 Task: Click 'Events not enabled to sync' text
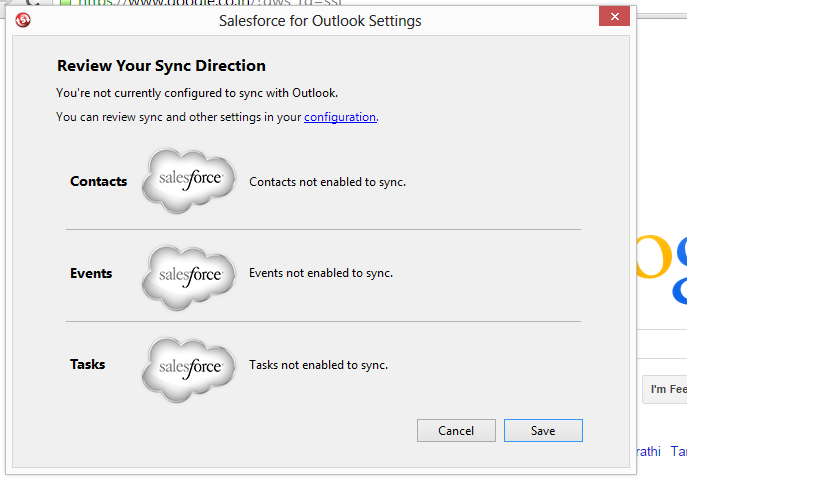tap(320, 274)
